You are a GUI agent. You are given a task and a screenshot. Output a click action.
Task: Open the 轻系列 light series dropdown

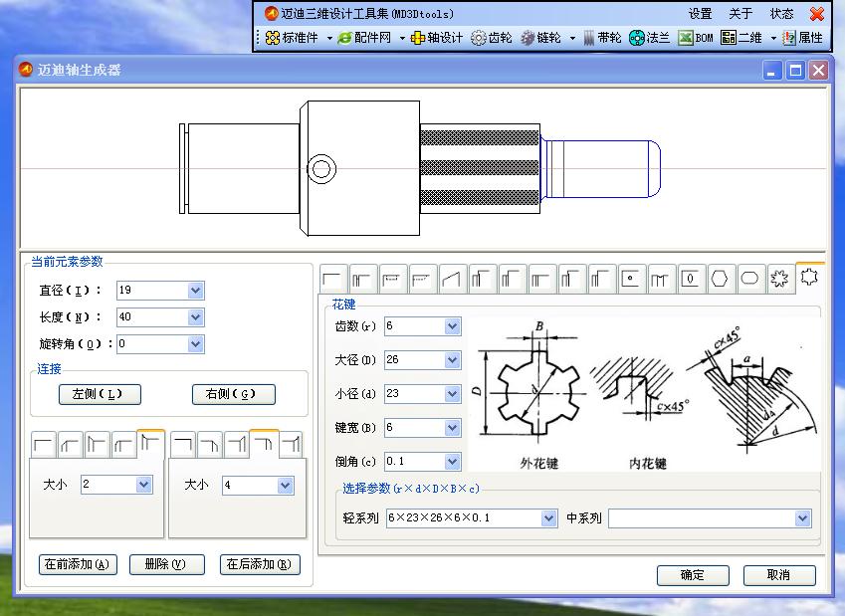point(548,518)
